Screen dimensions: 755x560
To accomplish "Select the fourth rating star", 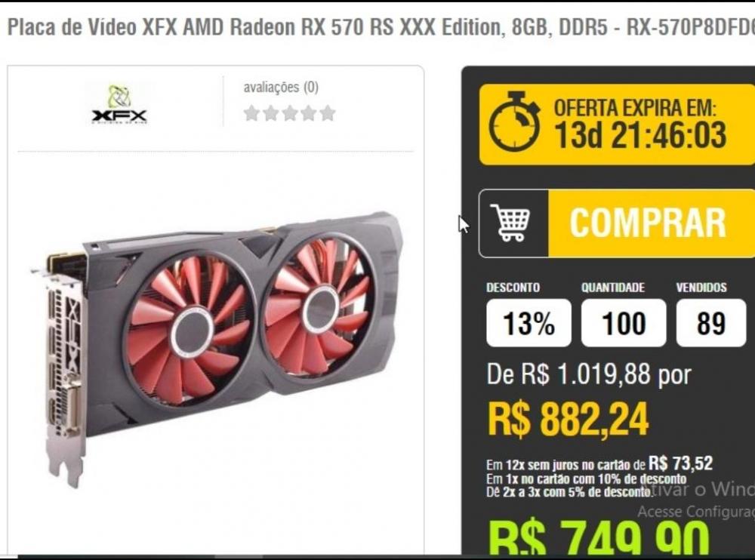I will pos(309,114).
